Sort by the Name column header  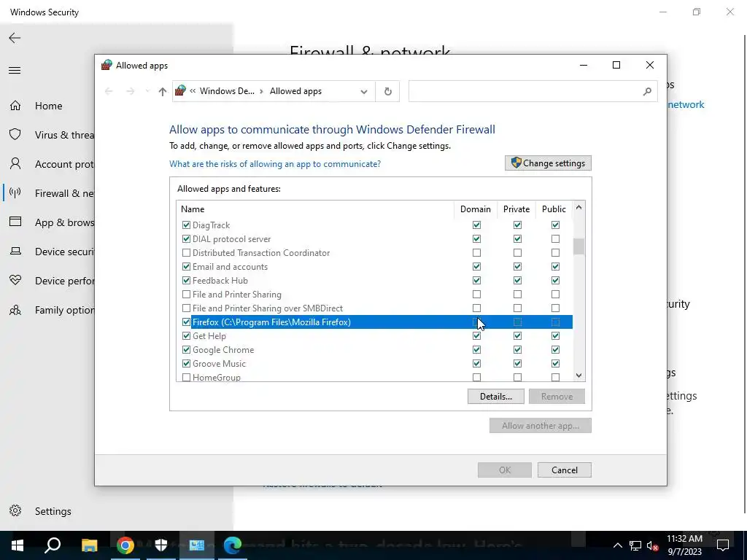click(315, 209)
